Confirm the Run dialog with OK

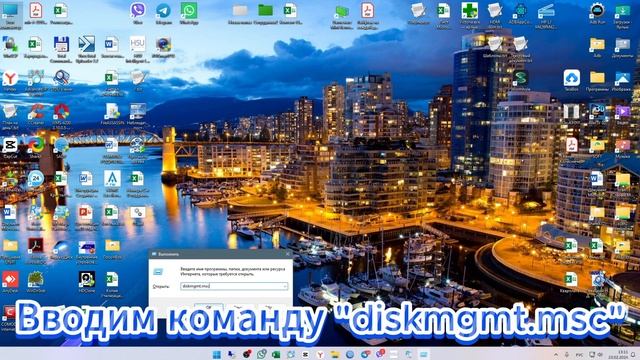209,307
